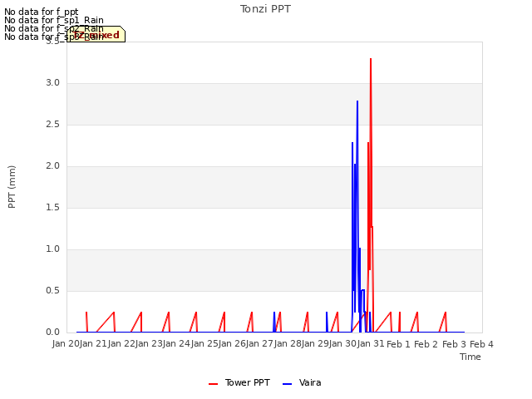
Task: Click the Tower PPT legend entry
Action: click(x=239, y=382)
